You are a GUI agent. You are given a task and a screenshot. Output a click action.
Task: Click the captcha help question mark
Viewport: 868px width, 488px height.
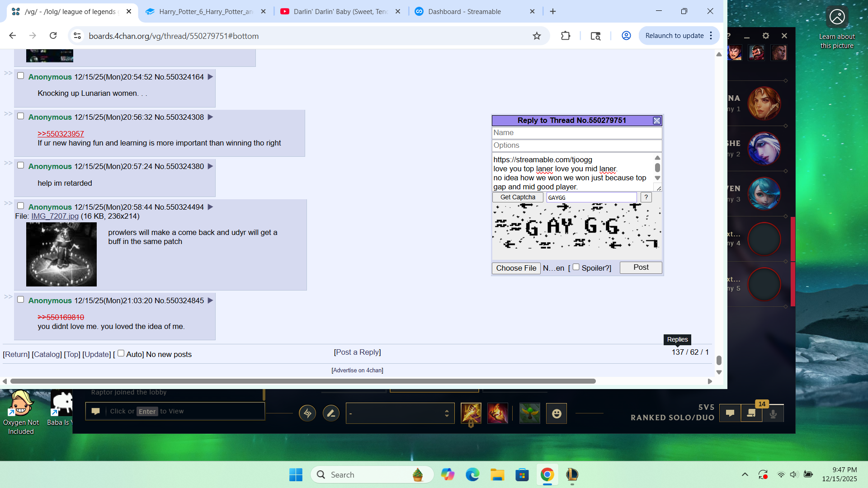point(646,197)
